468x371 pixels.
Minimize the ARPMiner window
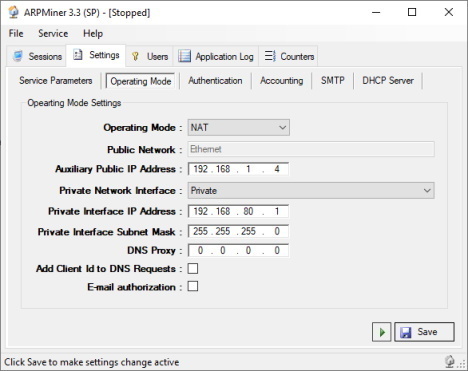(376, 12)
